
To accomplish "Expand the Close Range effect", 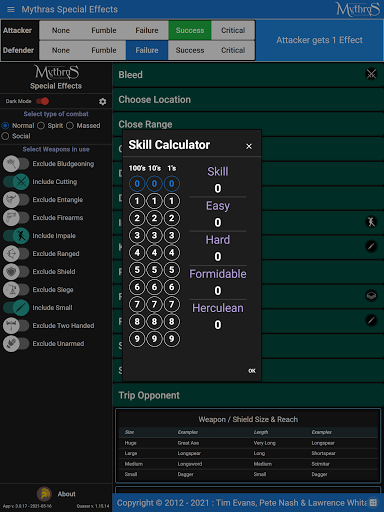I will 248,124.
